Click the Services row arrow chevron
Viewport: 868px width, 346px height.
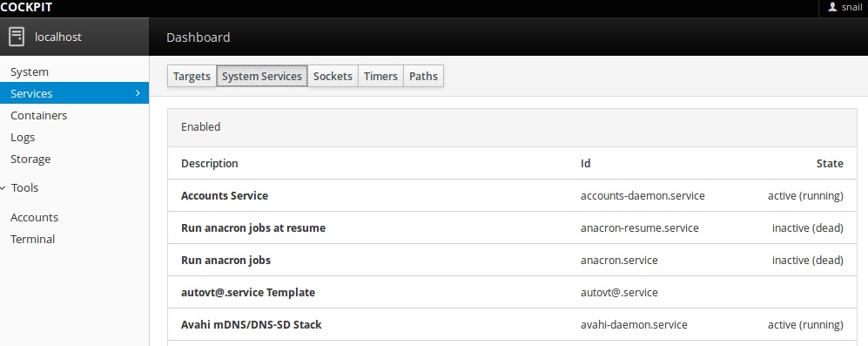pos(138,93)
